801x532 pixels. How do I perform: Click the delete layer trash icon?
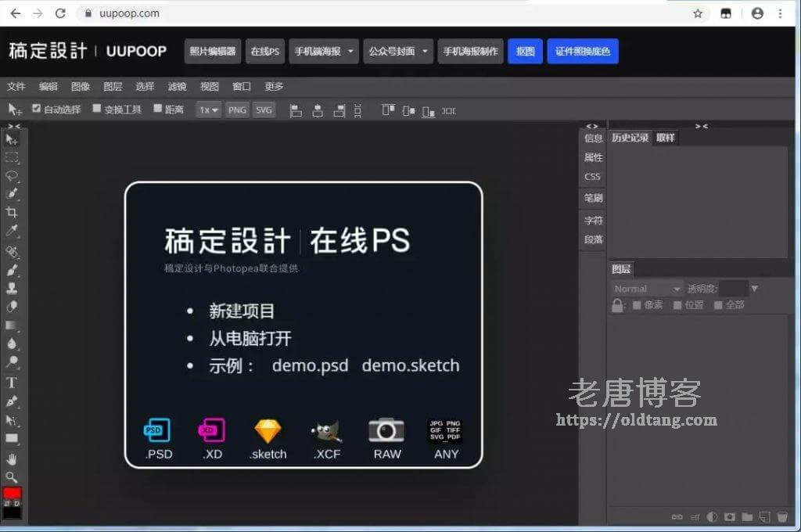[781, 517]
